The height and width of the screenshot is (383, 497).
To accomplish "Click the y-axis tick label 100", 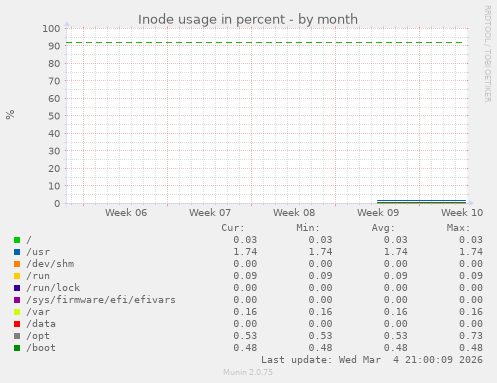I will click(x=51, y=28).
